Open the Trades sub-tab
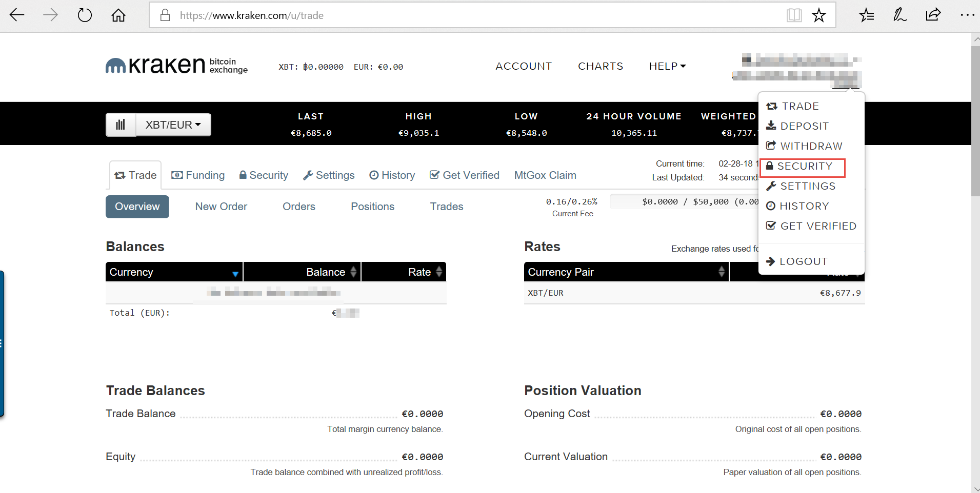 point(447,207)
